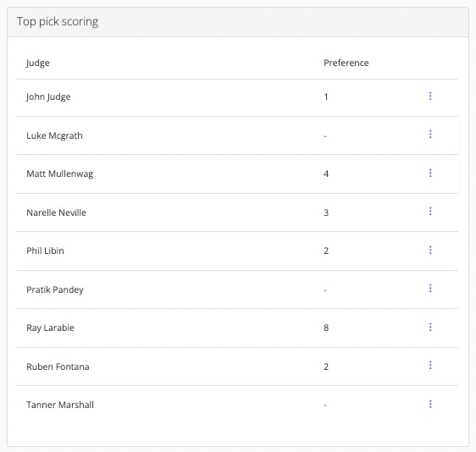Viewport: 476px width, 452px height.
Task: Sort by the Judge column header
Action: pyautogui.click(x=37, y=63)
